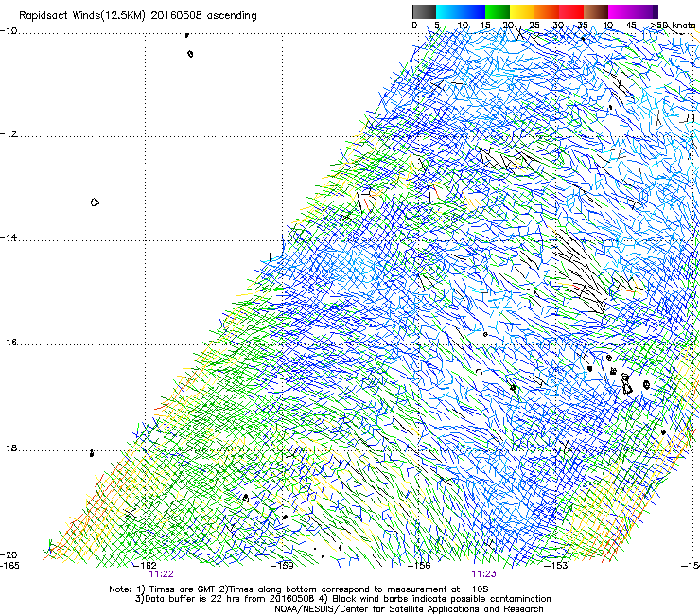Click the "45" label under the color bar
700x615 pixels.
(x=631, y=26)
